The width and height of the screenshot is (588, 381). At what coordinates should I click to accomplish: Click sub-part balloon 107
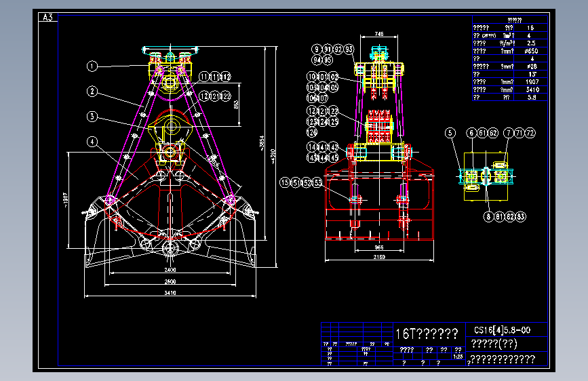(323, 98)
